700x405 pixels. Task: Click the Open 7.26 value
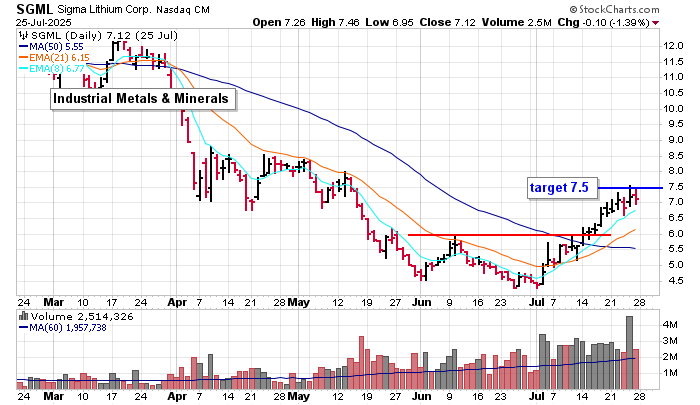coord(279,22)
